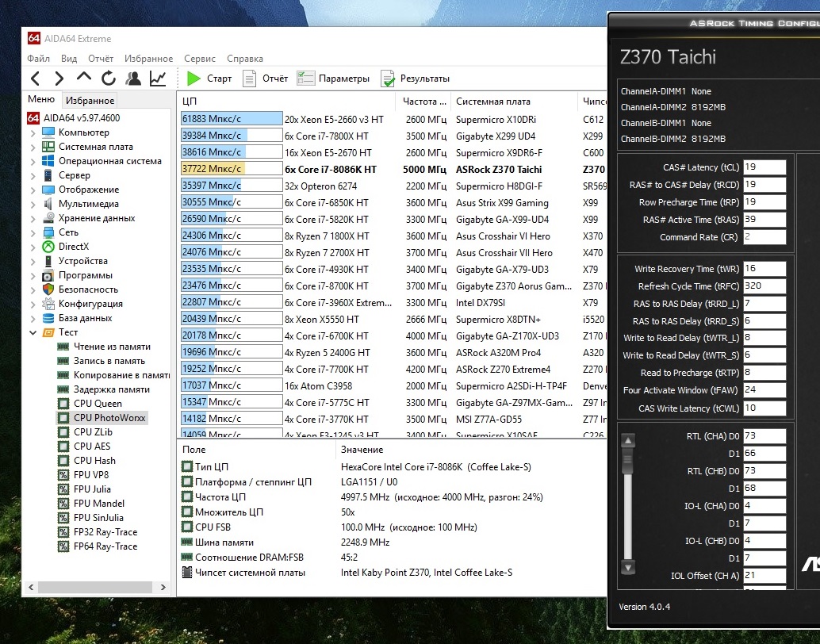
Task: Open Результаты results toolbar button
Action: (x=416, y=79)
